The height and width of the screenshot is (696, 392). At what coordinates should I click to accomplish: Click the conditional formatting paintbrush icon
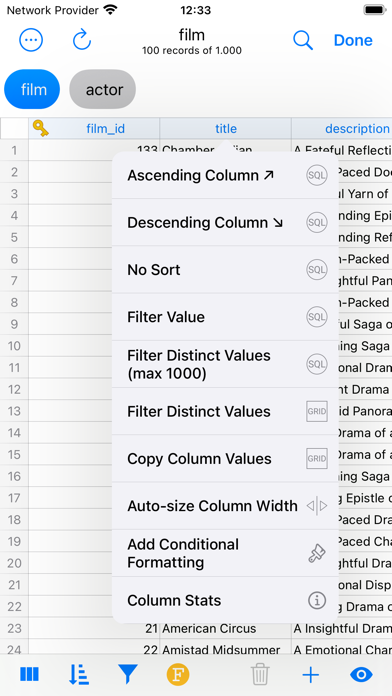click(x=317, y=553)
